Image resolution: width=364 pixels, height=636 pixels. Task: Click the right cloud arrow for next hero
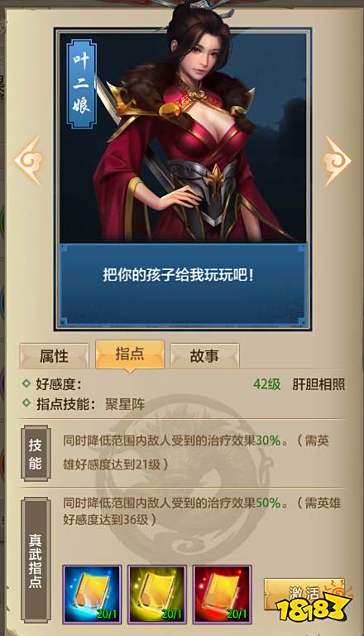point(337,161)
